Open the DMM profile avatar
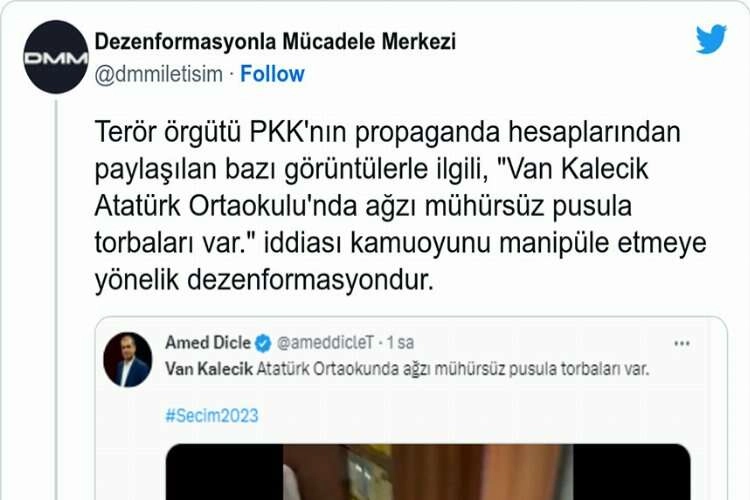The height and width of the screenshot is (500, 750). pyautogui.click(x=56, y=57)
